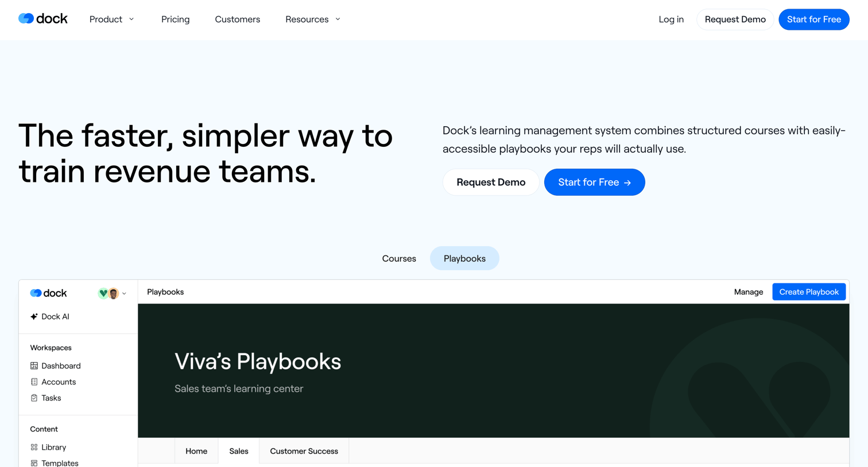Screen dimensions: 868x467
Task: Click the main hero headline text
Action: click(x=206, y=153)
